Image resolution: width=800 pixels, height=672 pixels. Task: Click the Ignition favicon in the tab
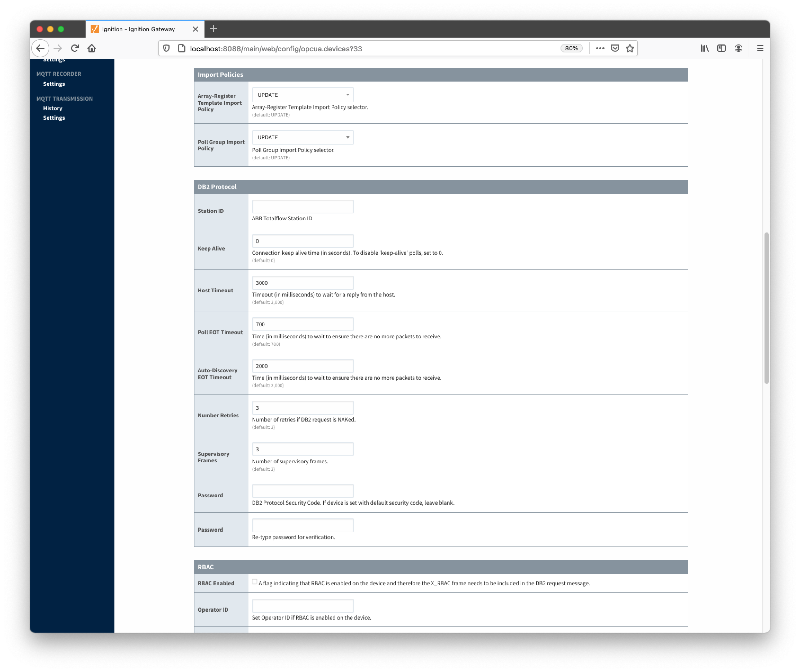(95, 29)
